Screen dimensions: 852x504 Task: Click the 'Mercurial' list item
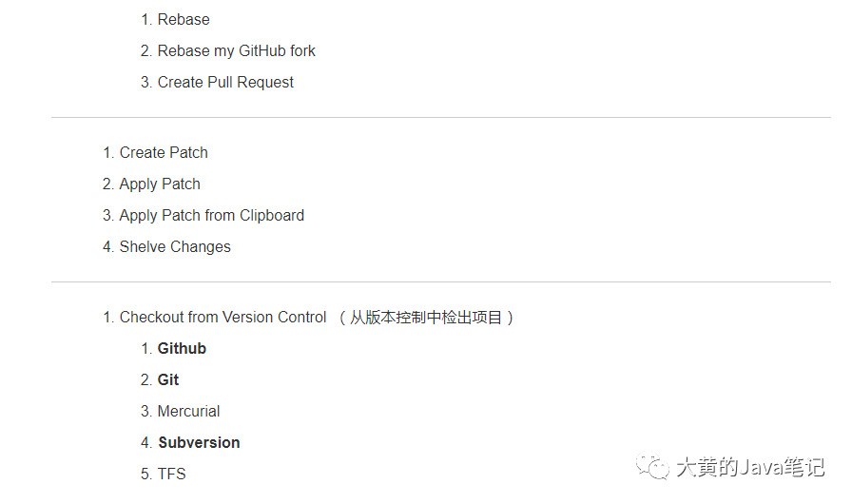pyautogui.click(x=188, y=411)
